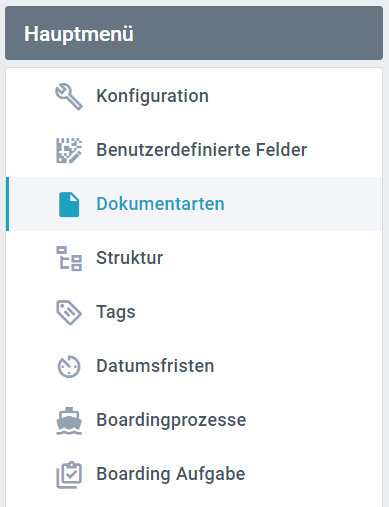Viewport: 389px width, 507px height.
Task: Click the ship icon for Boardingprozesse
Action: tap(69, 421)
